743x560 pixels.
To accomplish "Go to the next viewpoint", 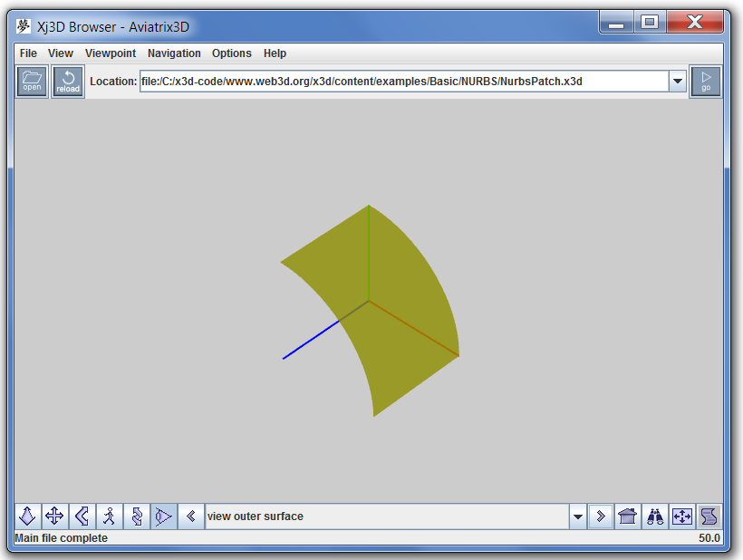I will 600,517.
